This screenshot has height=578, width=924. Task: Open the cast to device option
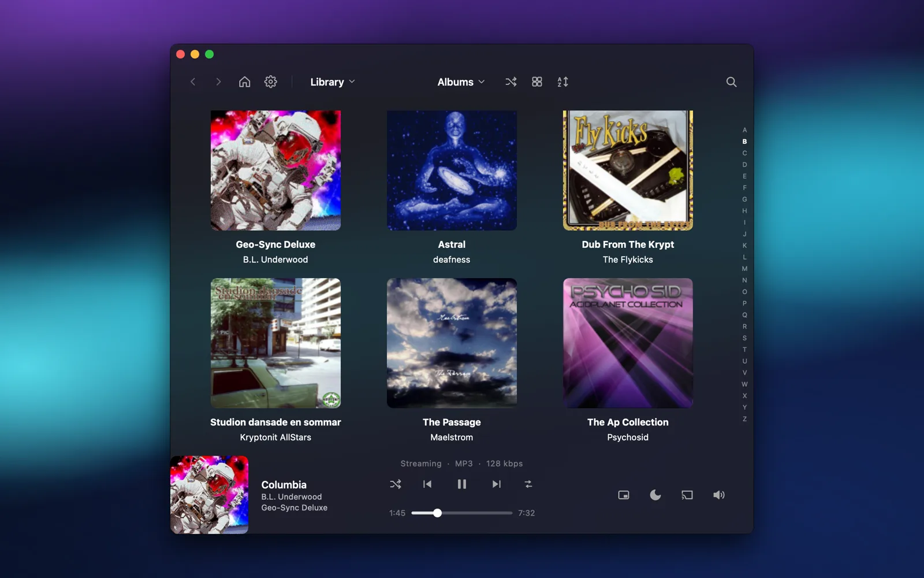click(687, 495)
